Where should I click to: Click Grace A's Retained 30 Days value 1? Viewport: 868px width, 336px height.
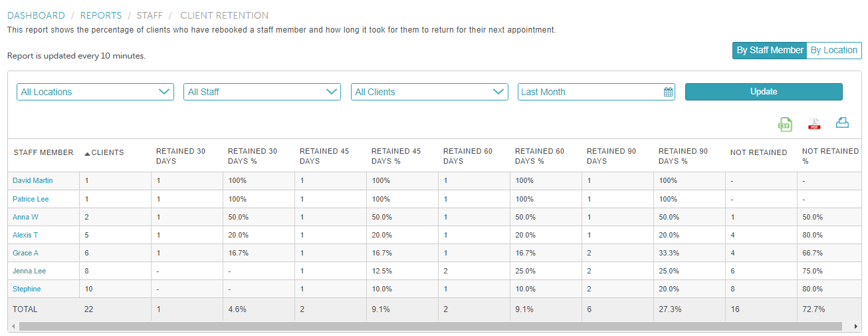(x=158, y=253)
